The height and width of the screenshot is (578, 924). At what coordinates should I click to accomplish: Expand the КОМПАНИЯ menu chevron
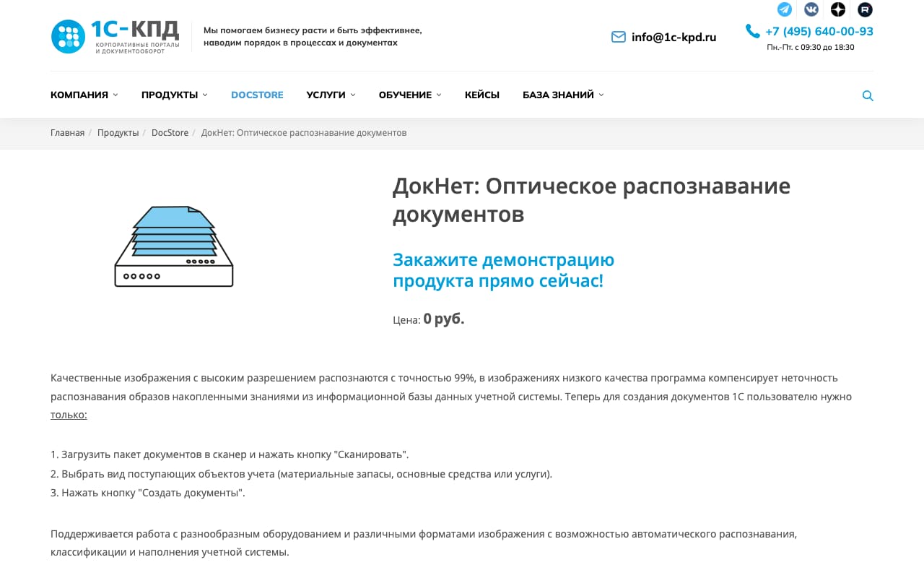(115, 95)
